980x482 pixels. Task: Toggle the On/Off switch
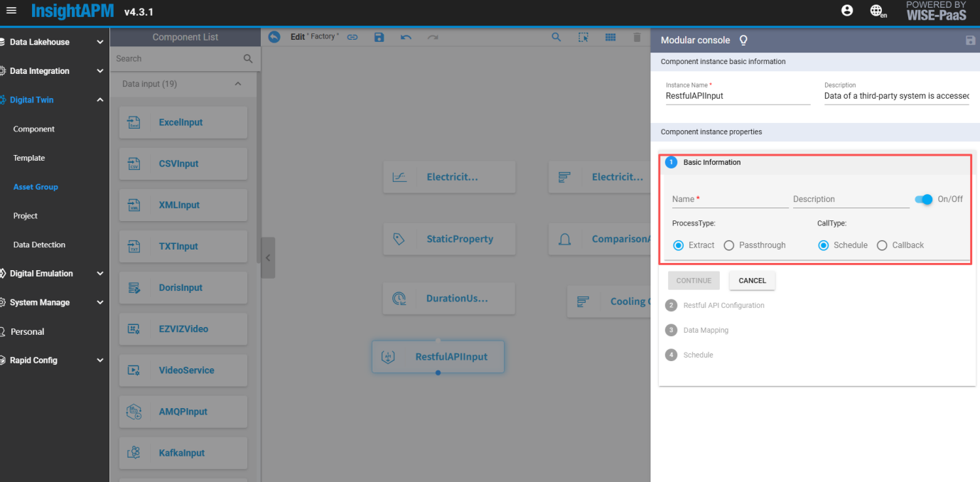[x=924, y=199]
